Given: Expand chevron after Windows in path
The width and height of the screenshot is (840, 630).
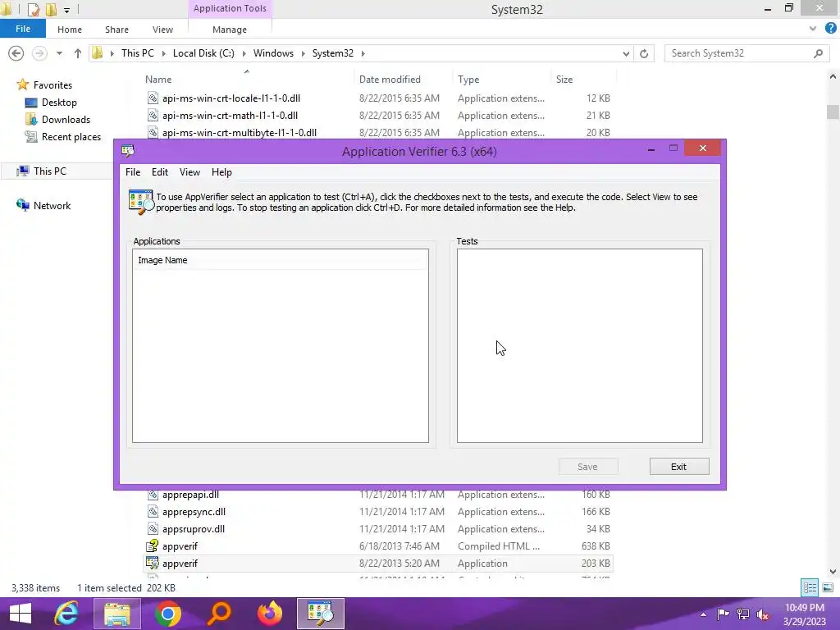Looking at the screenshot, I should [304, 53].
